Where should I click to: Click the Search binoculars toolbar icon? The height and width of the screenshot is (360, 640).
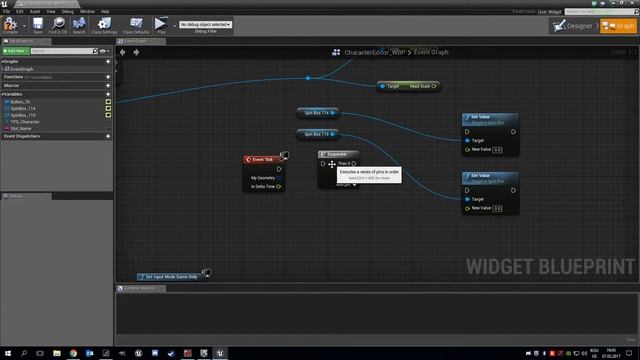point(79,25)
